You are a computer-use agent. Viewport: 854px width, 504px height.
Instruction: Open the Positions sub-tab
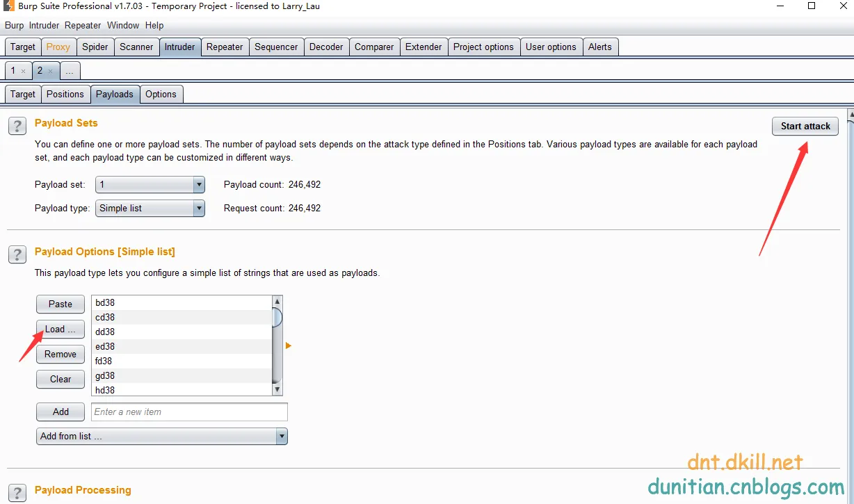tap(65, 95)
